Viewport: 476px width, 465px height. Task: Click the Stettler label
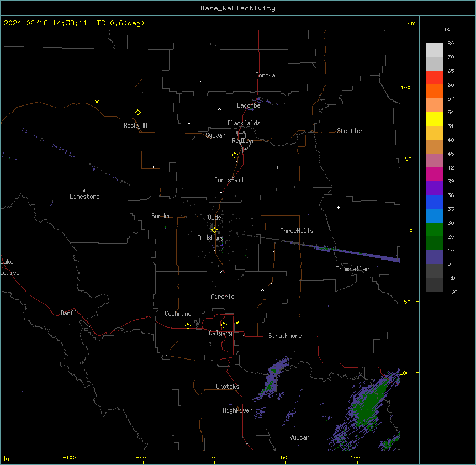(350, 131)
